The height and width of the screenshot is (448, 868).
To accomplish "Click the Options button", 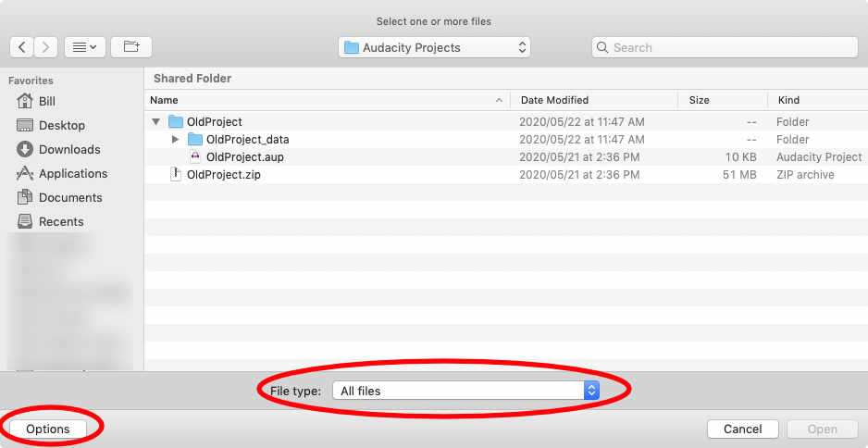I will point(48,429).
